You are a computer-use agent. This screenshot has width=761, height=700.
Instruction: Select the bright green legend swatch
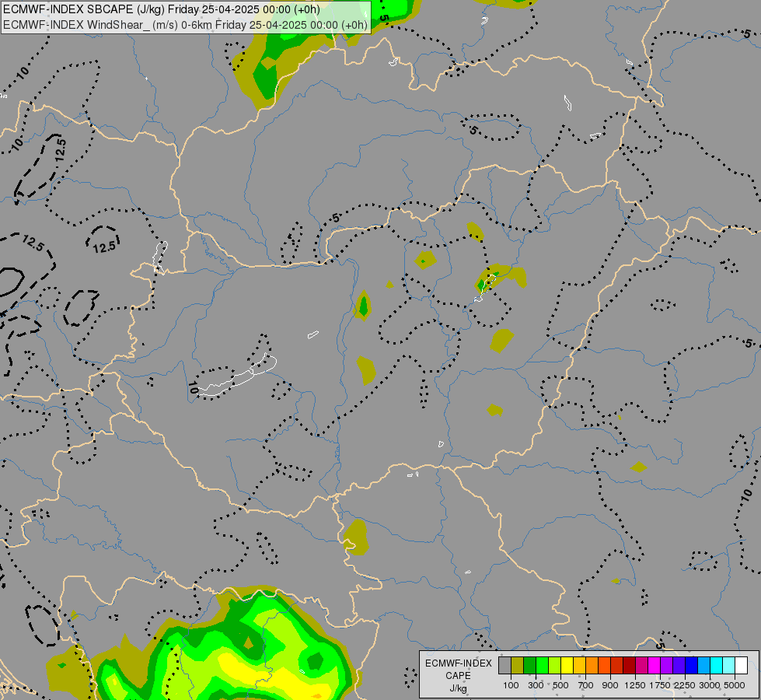pos(542,665)
